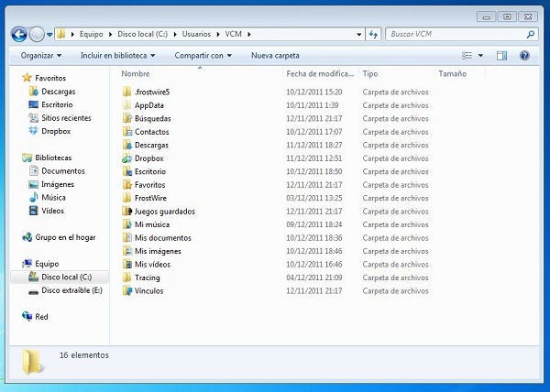The height and width of the screenshot is (392, 550).
Task: Open the Incluir en biblioteca menu
Action: [117, 55]
